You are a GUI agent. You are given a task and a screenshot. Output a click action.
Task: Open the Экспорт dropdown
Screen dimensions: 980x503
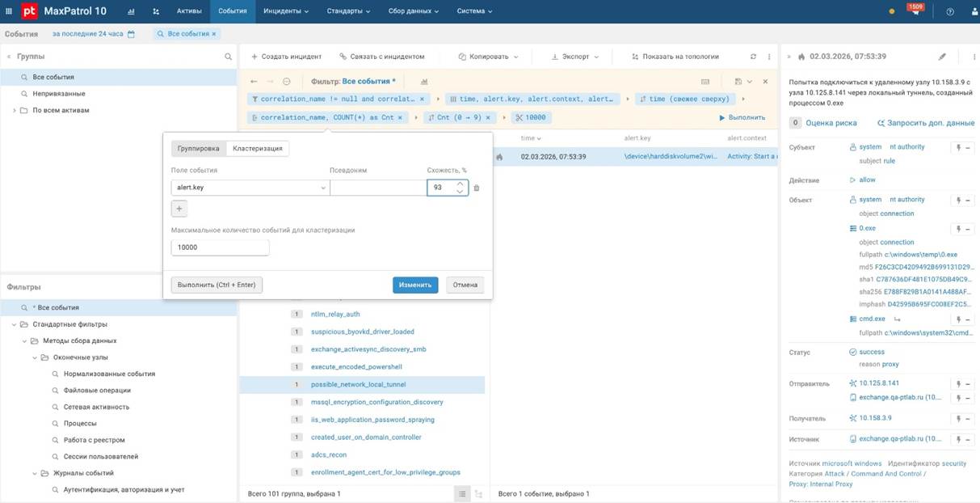(x=575, y=57)
